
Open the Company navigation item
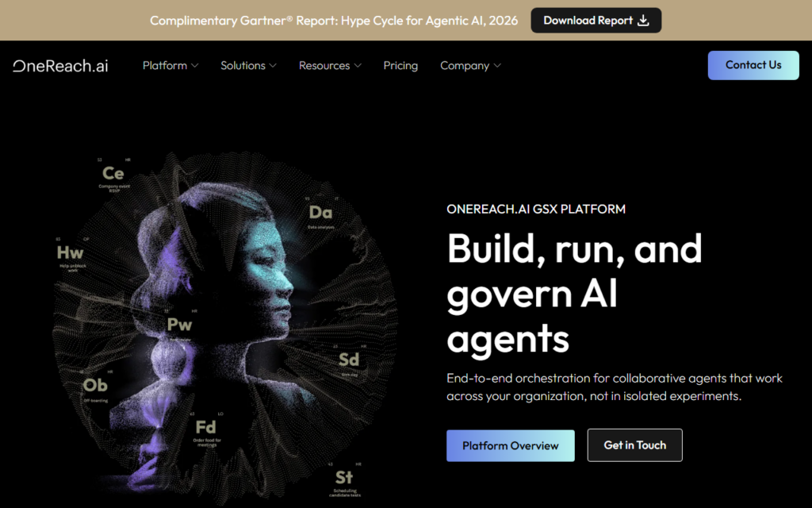coord(470,66)
